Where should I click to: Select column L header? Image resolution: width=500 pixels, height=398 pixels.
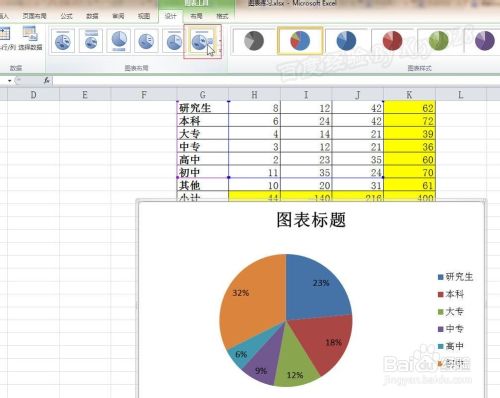click(x=461, y=95)
